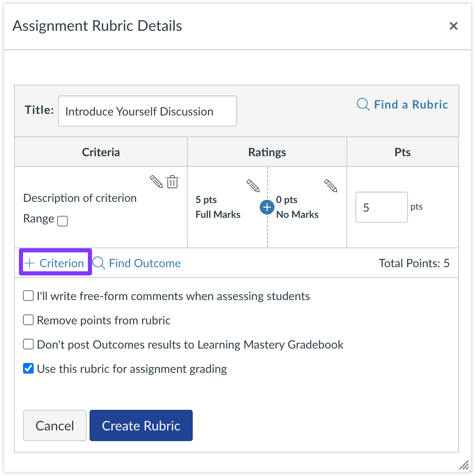Add a new Criterion

click(x=55, y=263)
